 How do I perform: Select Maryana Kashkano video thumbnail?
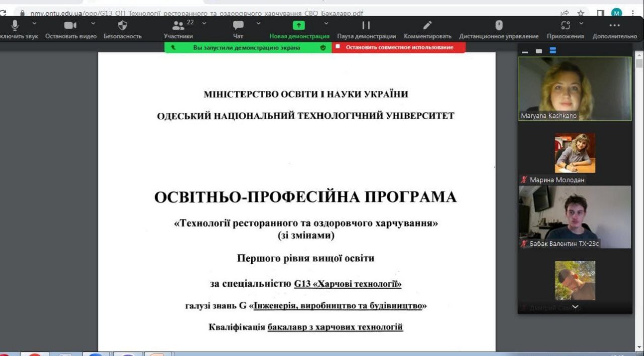click(x=575, y=88)
